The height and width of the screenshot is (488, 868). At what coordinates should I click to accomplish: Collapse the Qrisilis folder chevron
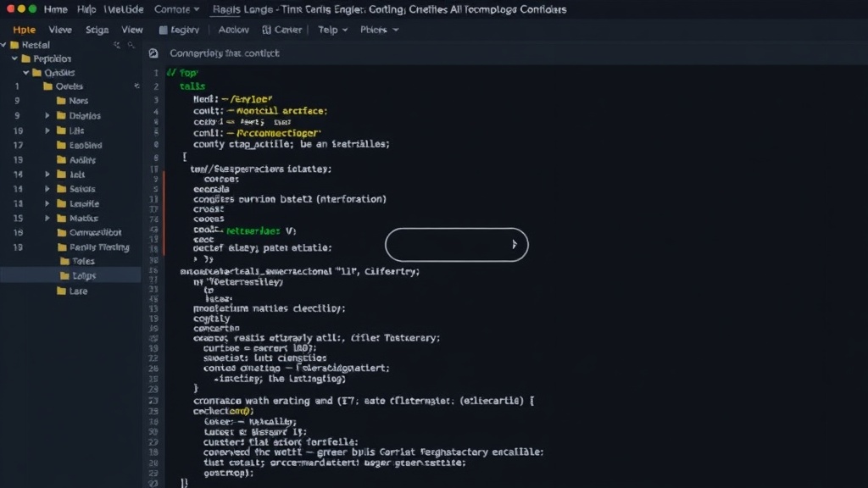pos(26,73)
